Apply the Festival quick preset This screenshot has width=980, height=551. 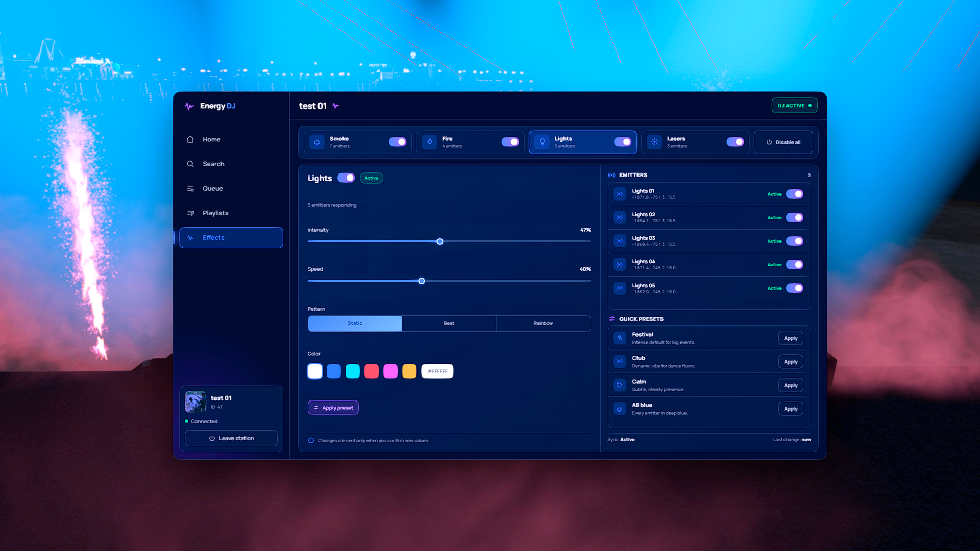point(791,338)
